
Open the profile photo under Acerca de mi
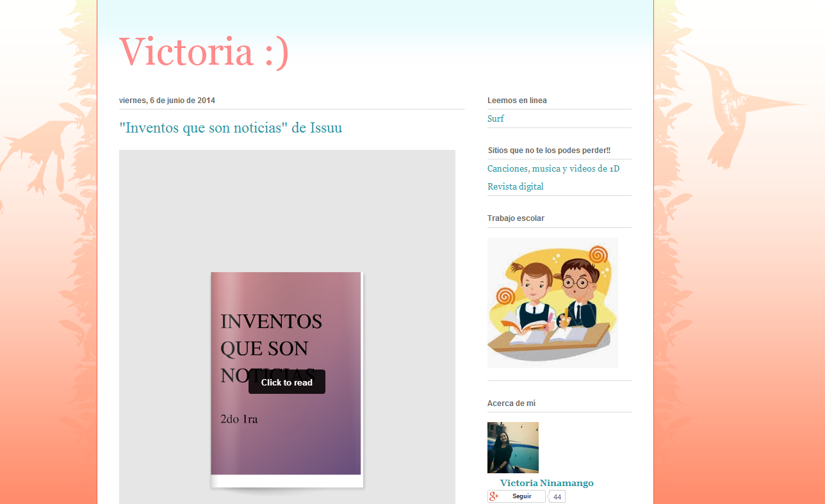(512, 448)
